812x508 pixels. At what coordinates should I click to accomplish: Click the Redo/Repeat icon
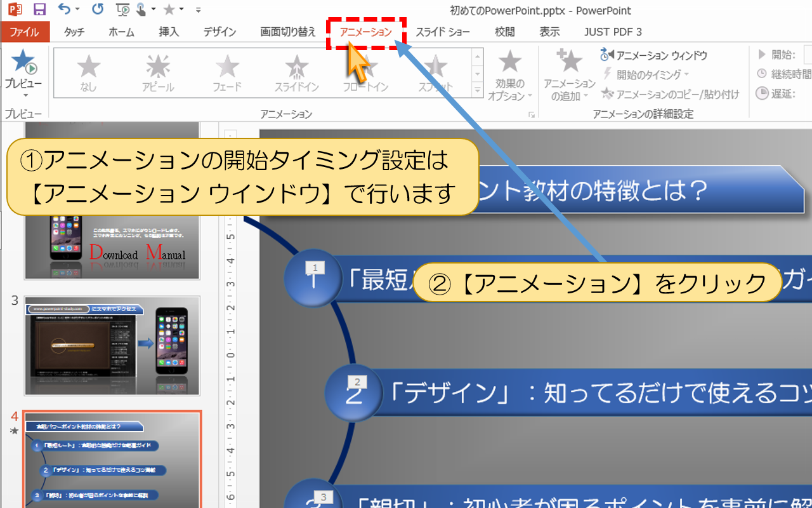click(97, 10)
